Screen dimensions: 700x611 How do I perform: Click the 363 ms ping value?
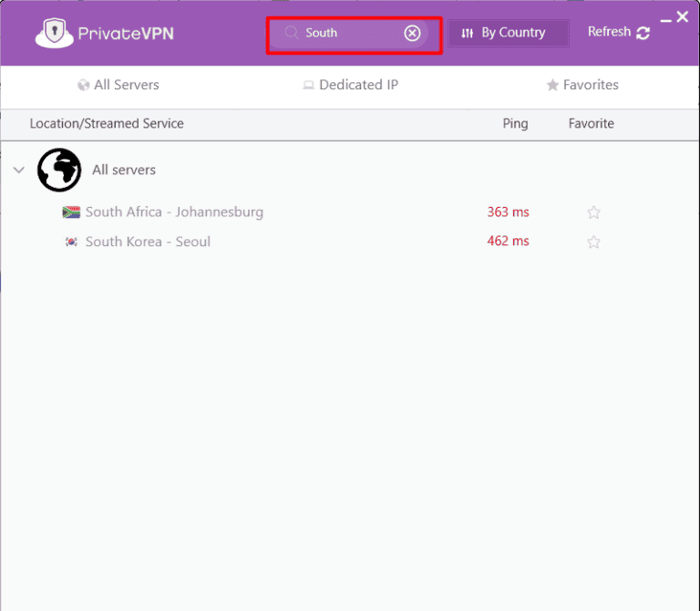coord(508,212)
